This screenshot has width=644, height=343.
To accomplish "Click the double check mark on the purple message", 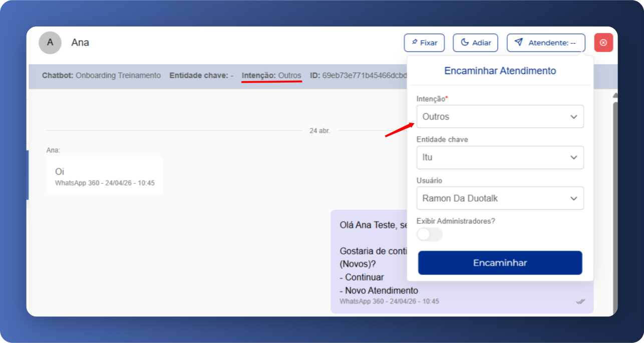I will pyautogui.click(x=580, y=301).
